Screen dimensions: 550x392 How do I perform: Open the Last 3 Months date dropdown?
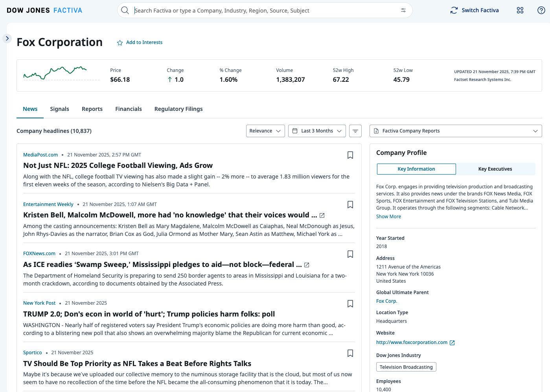[317, 131]
